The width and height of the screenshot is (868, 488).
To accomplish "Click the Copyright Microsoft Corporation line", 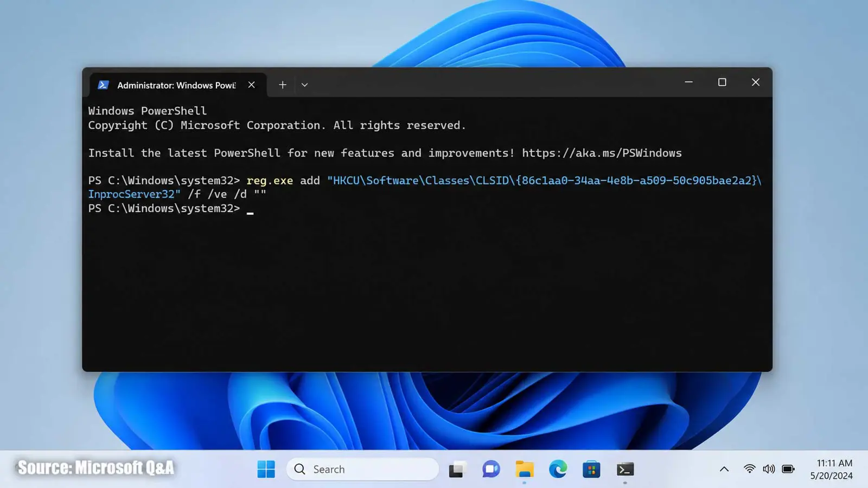I will 277,125.
